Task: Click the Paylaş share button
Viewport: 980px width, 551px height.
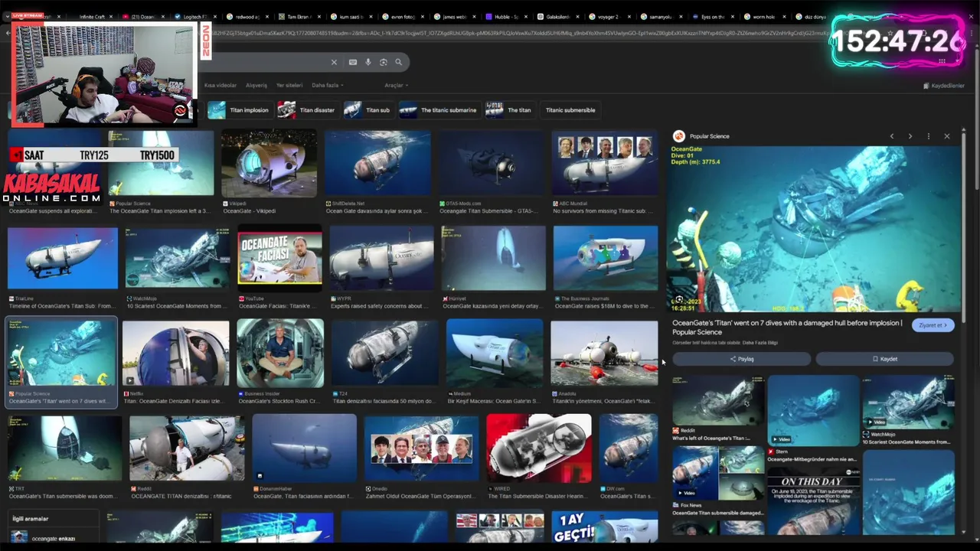Action: click(x=741, y=359)
